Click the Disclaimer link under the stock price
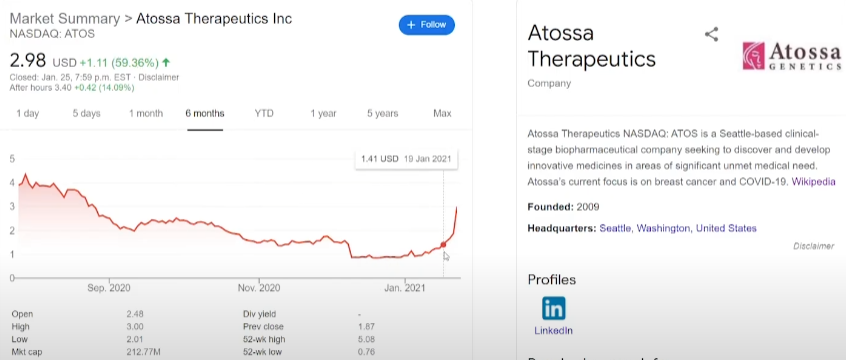The image size is (846, 360). [159, 78]
